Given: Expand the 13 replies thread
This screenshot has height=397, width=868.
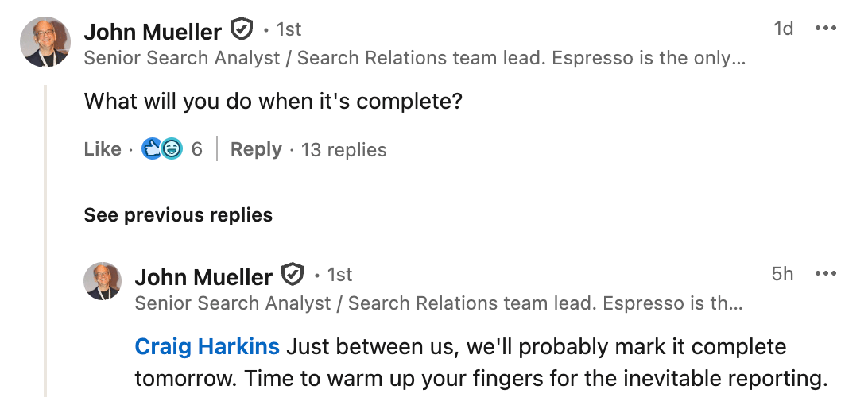Looking at the screenshot, I should coord(344,150).
